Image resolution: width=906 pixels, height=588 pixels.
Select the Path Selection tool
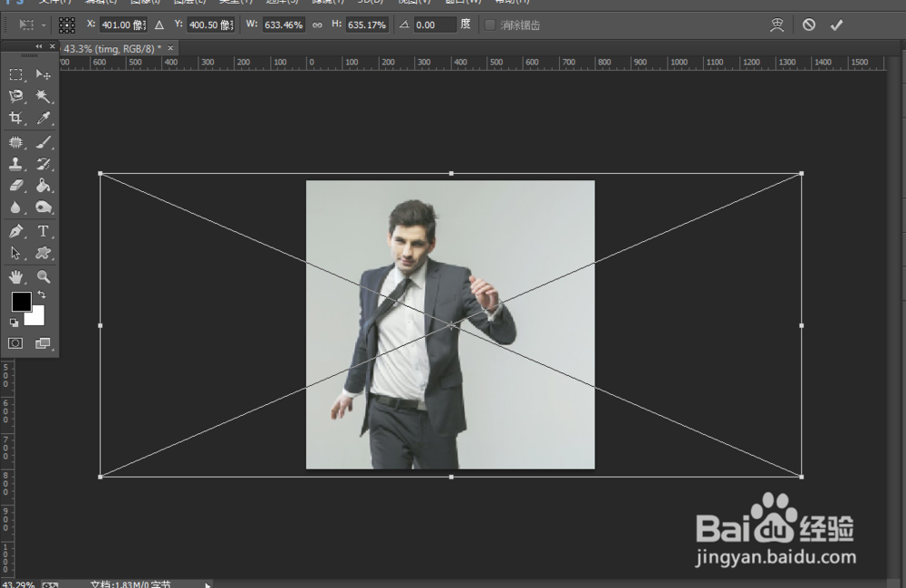click(15, 253)
